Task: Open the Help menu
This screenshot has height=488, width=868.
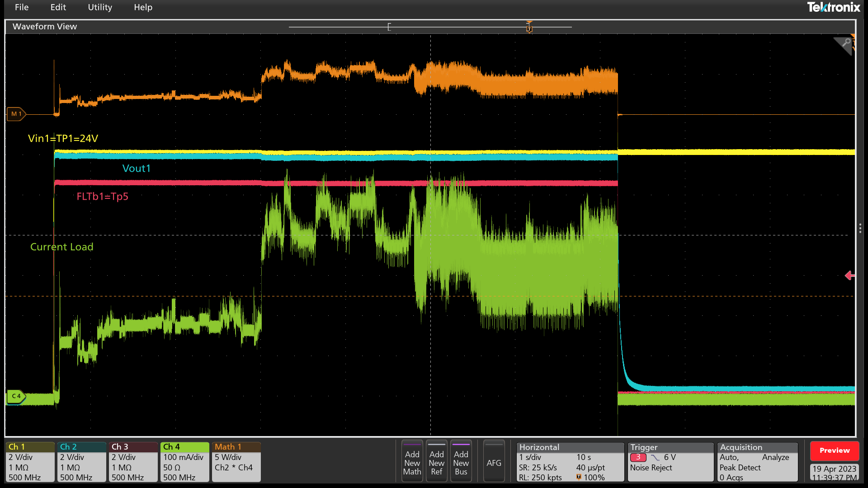Action: (x=143, y=7)
